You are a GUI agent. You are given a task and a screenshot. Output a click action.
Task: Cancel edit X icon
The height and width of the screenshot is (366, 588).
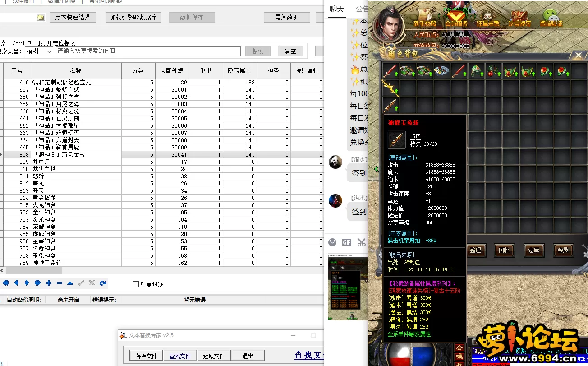coord(92,283)
